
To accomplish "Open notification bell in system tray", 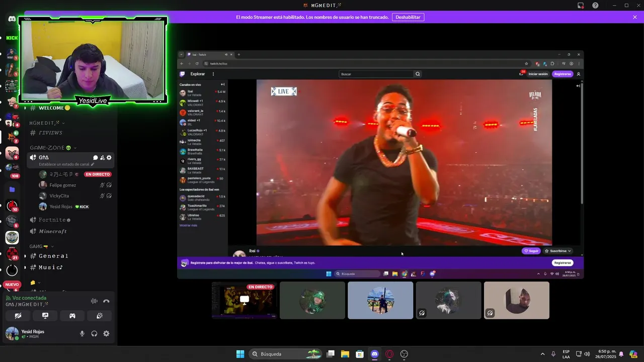I will point(620,354).
